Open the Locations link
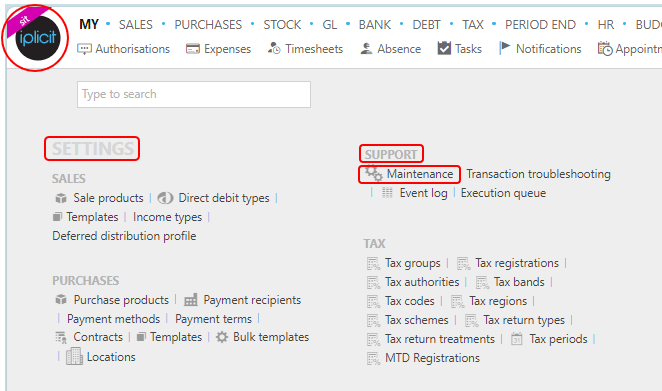The width and height of the screenshot is (662, 391). click(111, 357)
